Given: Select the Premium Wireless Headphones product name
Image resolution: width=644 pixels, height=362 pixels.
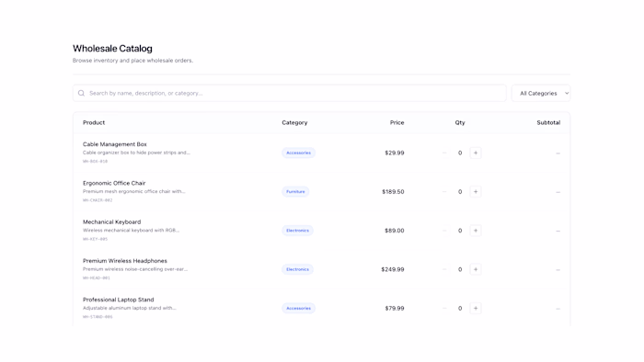Looking at the screenshot, I should point(125,261).
